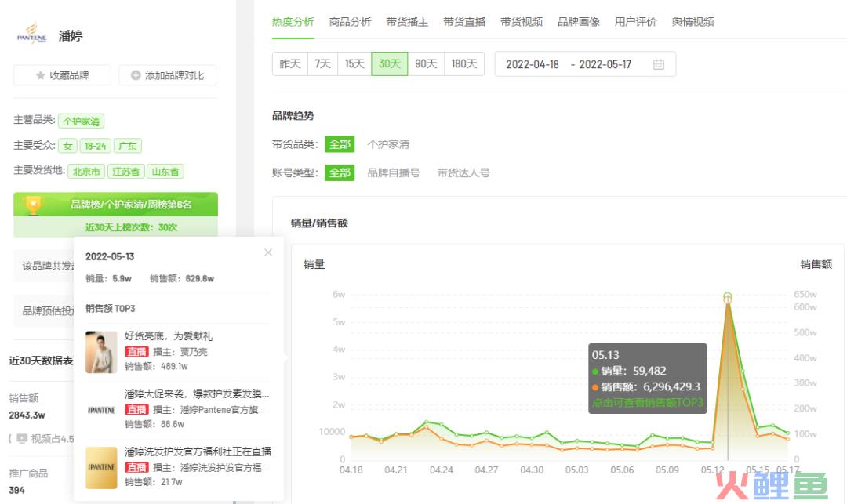Switch to 带货视频 tab
The height and width of the screenshot is (504, 847).
click(x=522, y=22)
